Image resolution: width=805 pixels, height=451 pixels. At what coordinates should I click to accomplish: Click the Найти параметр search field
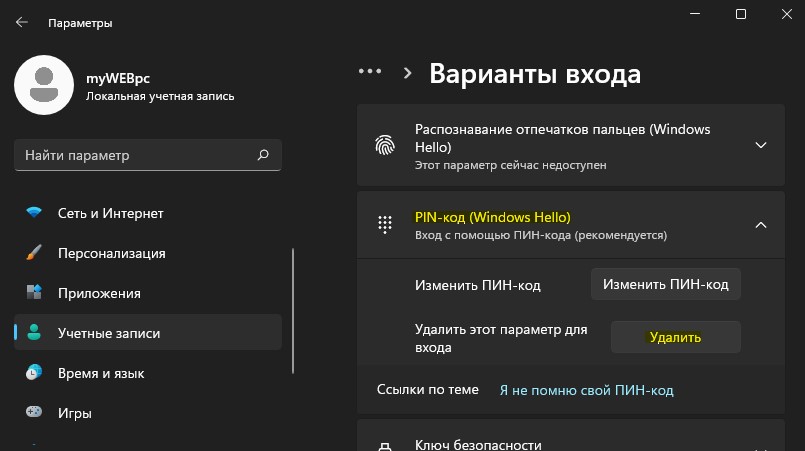tap(148, 155)
